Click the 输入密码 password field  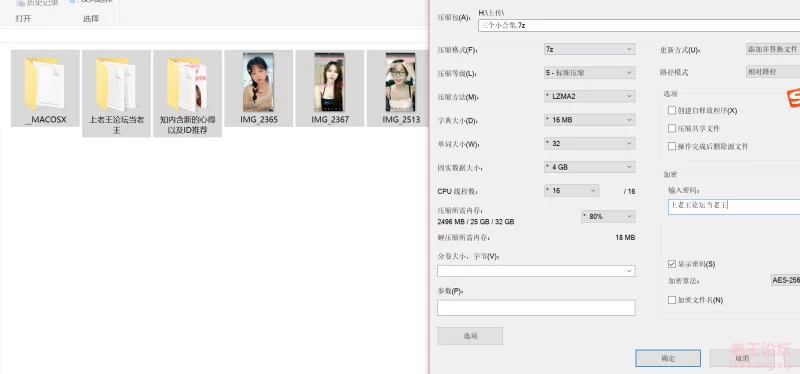(734, 207)
